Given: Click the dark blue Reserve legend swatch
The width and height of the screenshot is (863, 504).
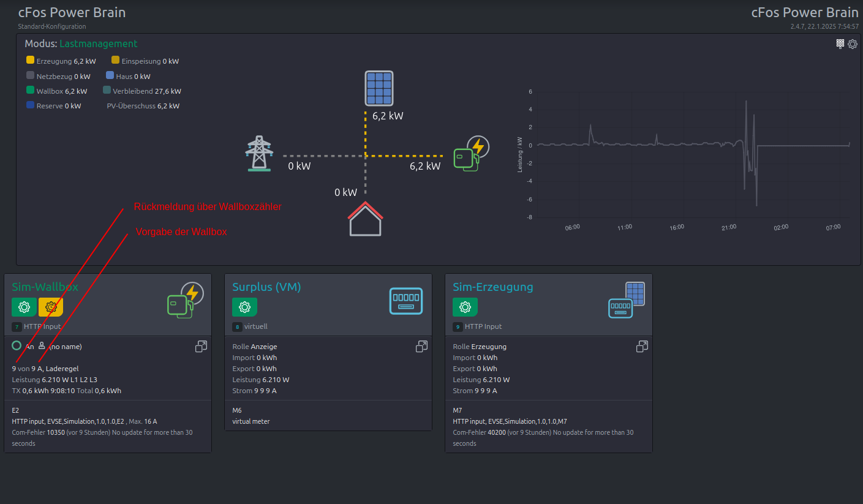Looking at the screenshot, I should 31,105.
